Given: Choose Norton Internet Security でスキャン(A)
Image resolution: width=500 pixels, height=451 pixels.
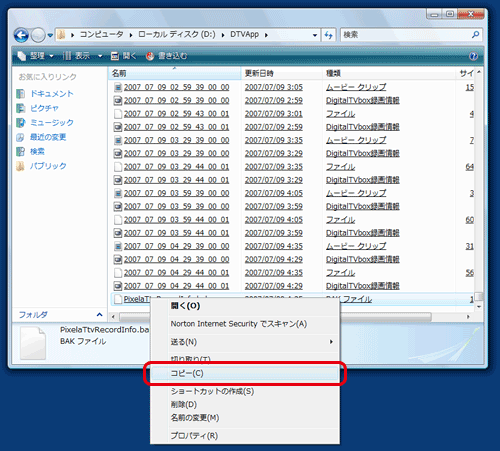Looking at the screenshot, I should tap(245, 324).
